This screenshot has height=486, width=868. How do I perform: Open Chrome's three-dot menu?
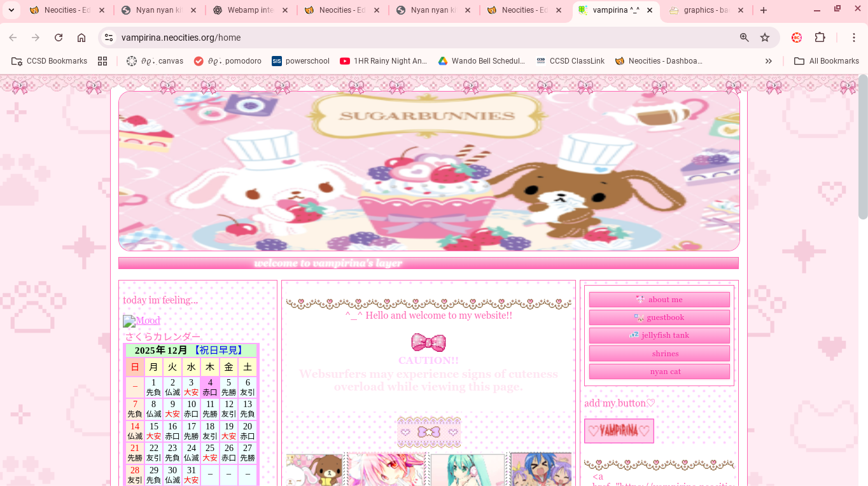tap(854, 38)
